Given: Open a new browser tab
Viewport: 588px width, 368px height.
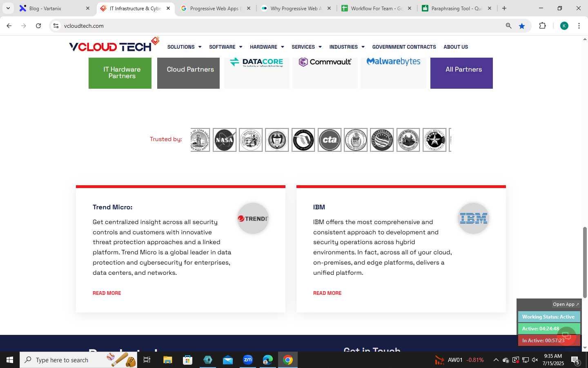Looking at the screenshot, I should point(504,8).
